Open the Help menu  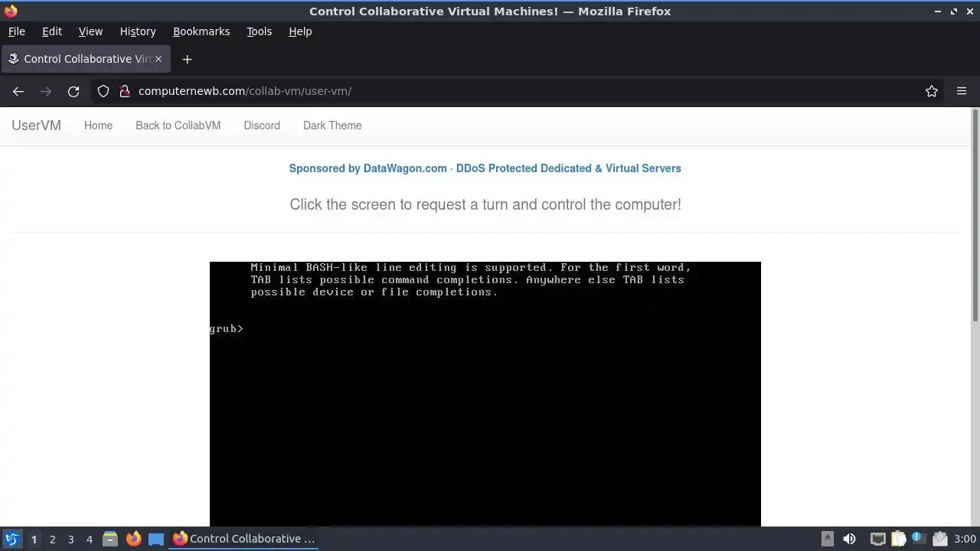[300, 31]
